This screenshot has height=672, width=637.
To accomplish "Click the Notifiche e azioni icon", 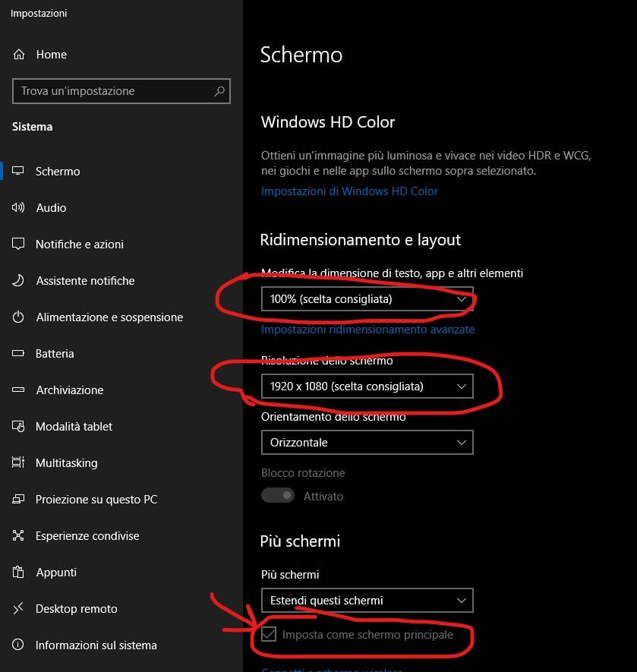I will (19, 245).
